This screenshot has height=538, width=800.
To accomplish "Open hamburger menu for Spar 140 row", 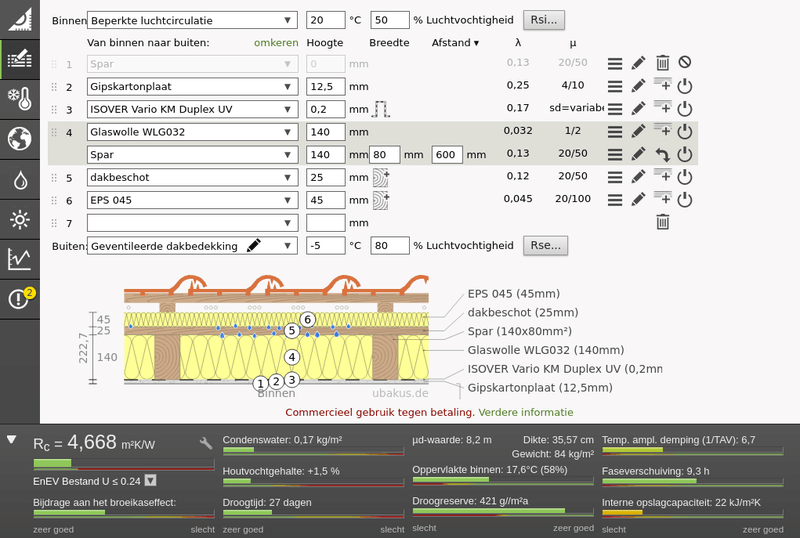I will pos(615,154).
